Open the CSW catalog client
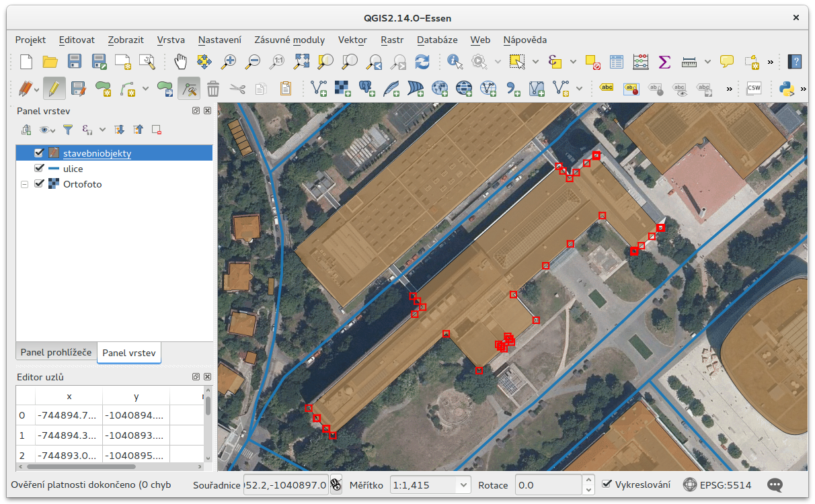This screenshot has height=504, width=815. 754,88
